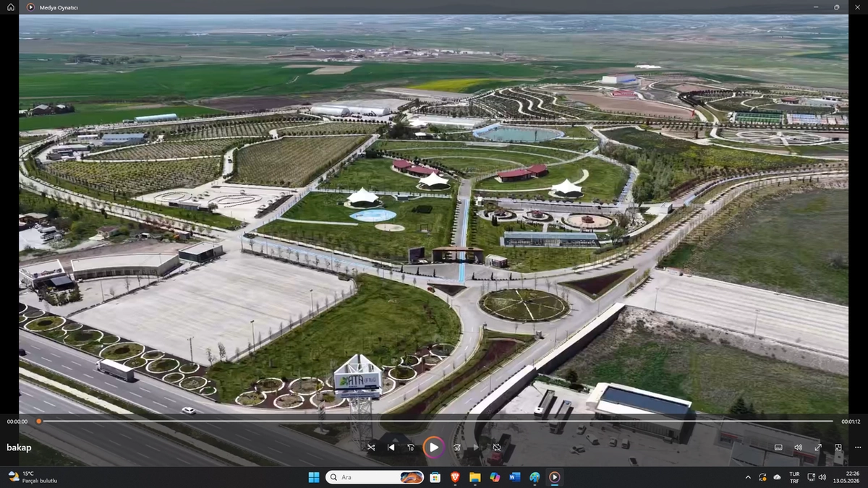Image resolution: width=868 pixels, height=488 pixels.
Task: Toggle shuffle playback
Action: (x=371, y=448)
